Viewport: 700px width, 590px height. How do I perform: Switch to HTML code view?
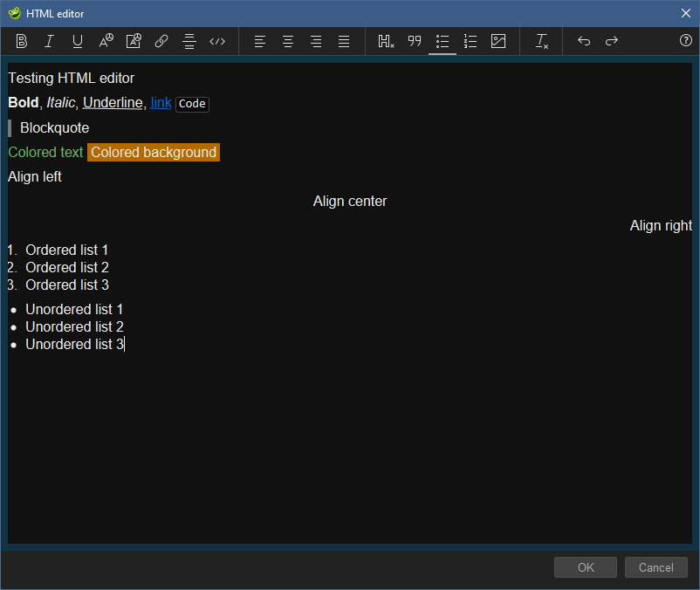(217, 41)
